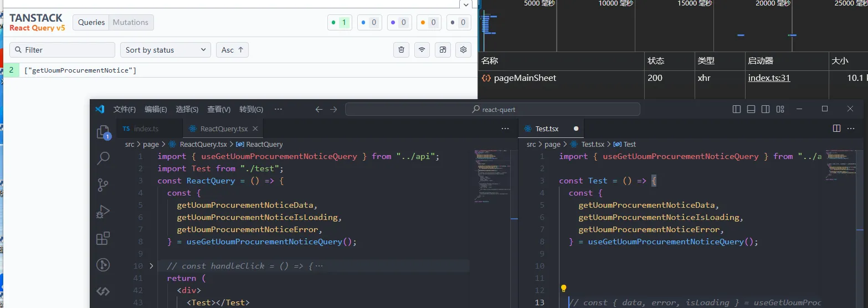The width and height of the screenshot is (868, 308).
Task: Open the Git graph icon in activity bar
Action: pyautogui.click(x=103, y=264)
